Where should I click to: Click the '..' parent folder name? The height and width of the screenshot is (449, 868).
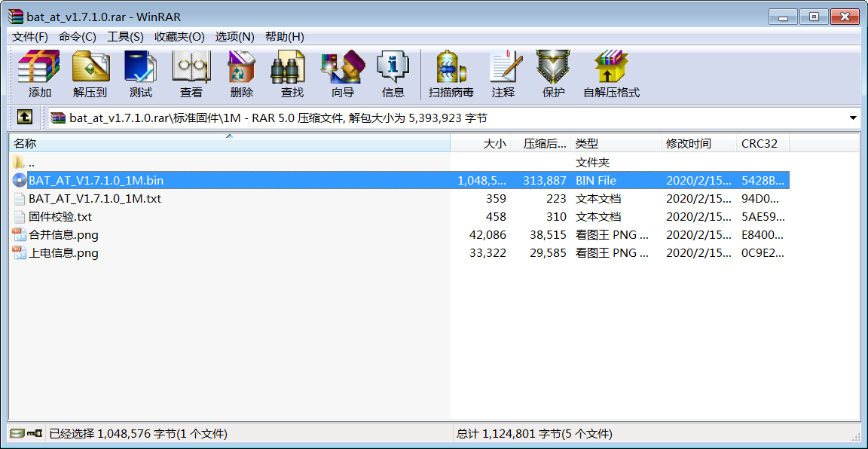32,163
